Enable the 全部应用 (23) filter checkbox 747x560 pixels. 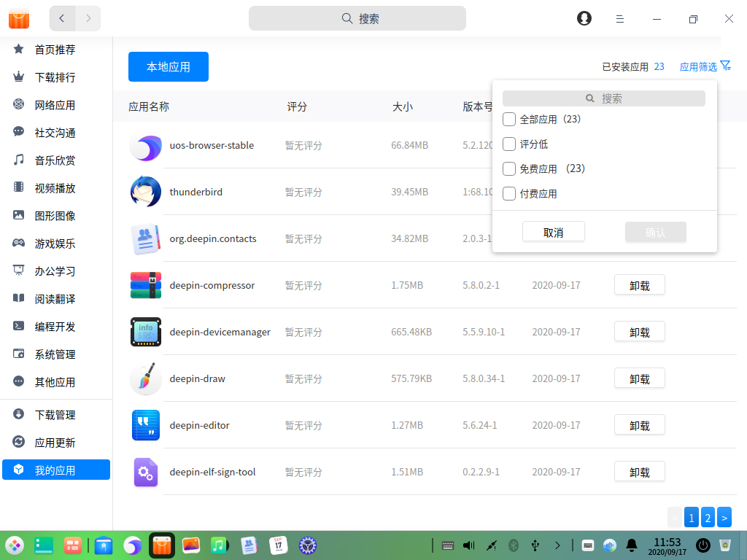pyautogui.click(x=508, y=119)
